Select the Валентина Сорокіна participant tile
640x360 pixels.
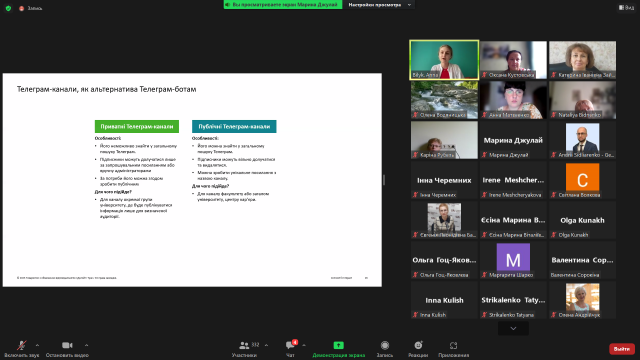point(582,260)
